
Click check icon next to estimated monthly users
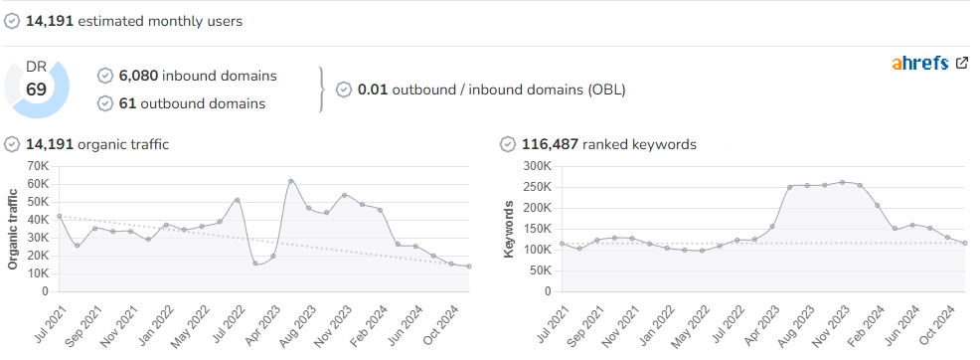coord(12,21)
